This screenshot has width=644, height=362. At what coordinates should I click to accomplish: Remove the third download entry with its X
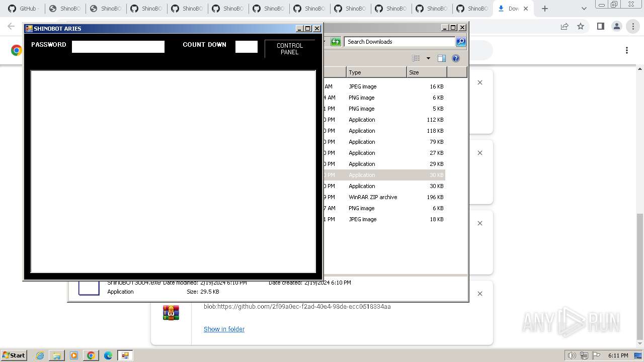[480, 223]
